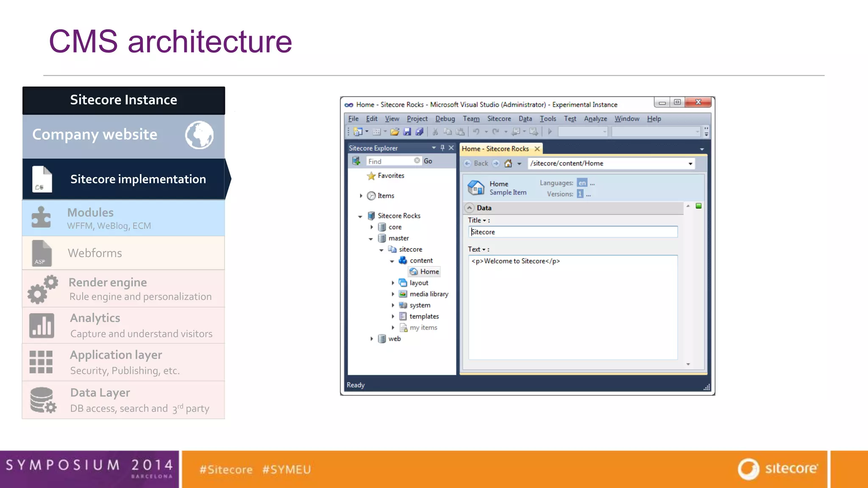Click Version 1 badge link
The image size is (868, 488).
[580, 194]
